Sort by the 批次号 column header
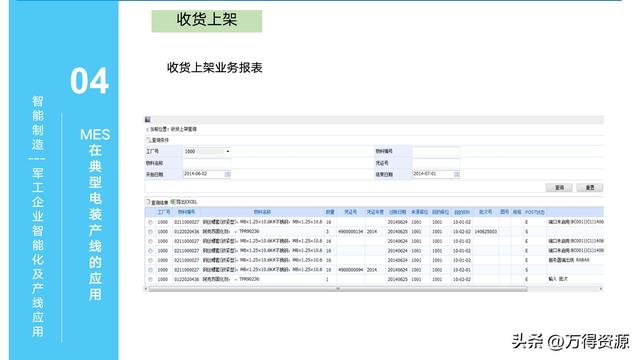 (x=485, y=212)
